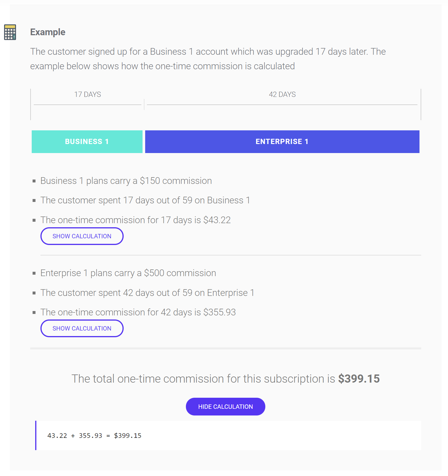
Task: Expand calculation details for the $43.22 commission
Action: 82,236
